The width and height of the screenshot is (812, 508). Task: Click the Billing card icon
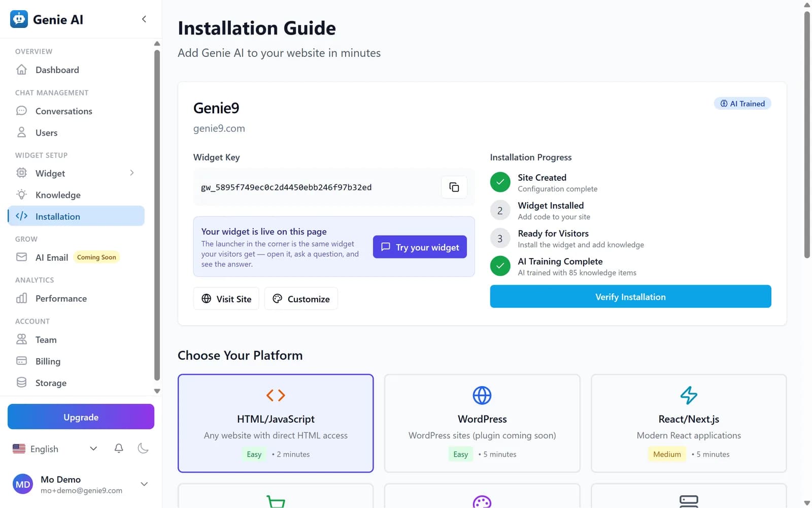pyautogui.click(x=21, y=361)
